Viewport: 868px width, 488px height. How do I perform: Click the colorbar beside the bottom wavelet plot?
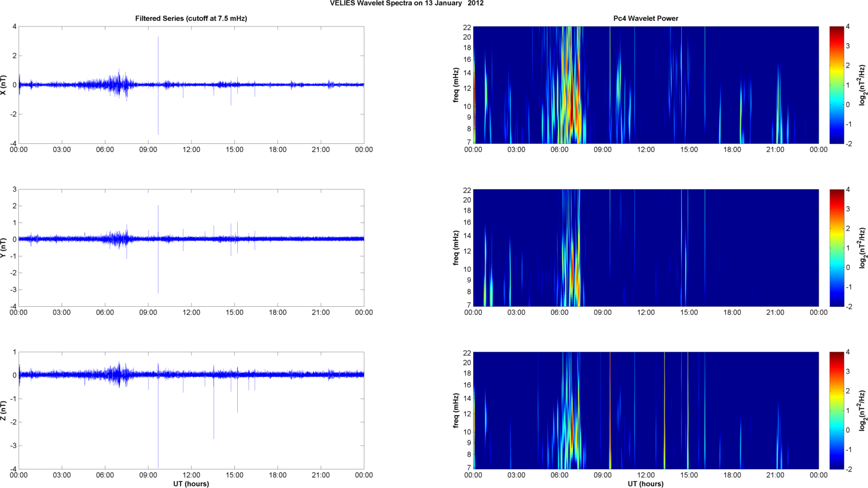tap(836, 411)
